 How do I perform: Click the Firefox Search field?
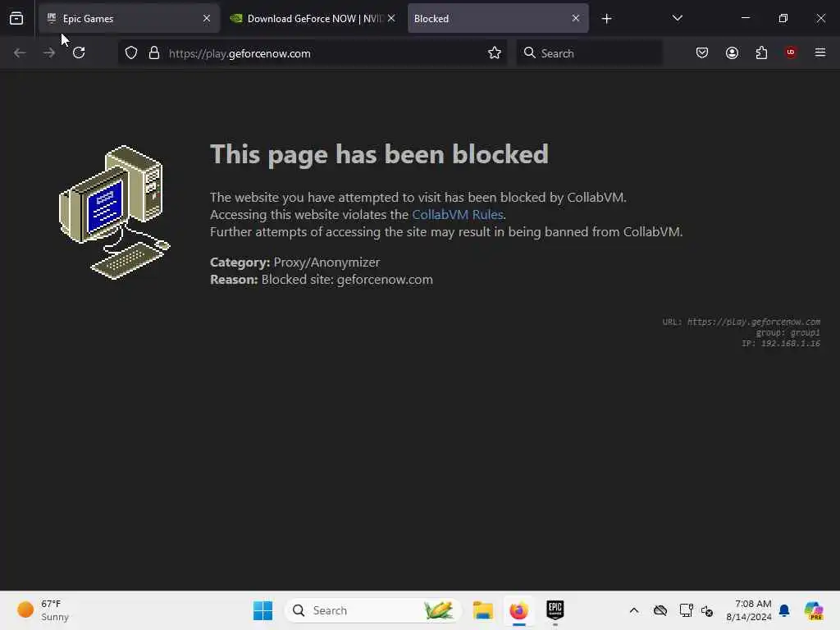click(x=589, y=53)
